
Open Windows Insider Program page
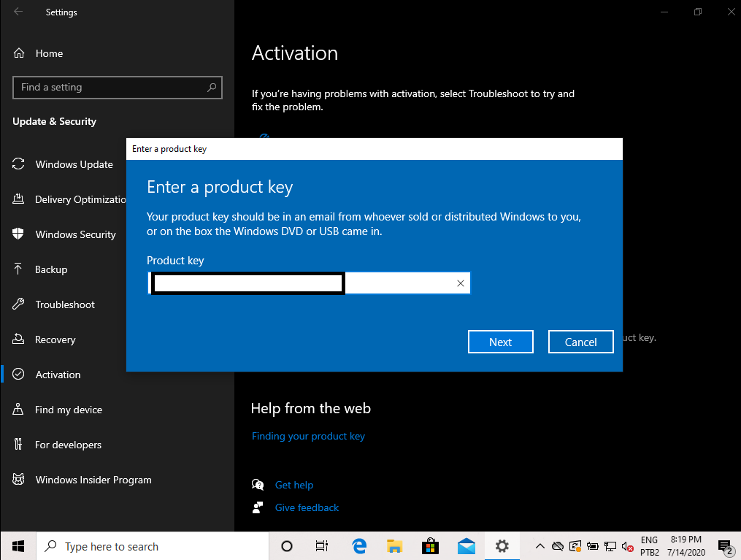tap(93, 480)
